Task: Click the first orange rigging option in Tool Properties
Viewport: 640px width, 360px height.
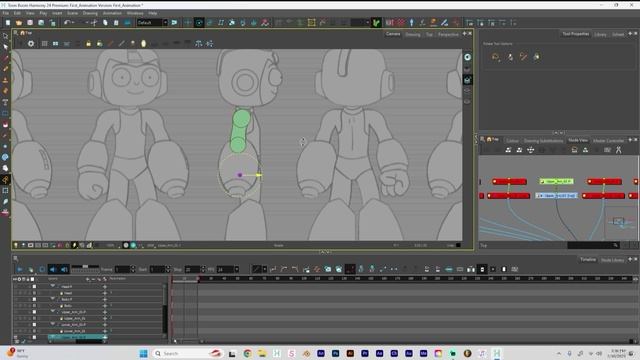Action: pos(496,57)
